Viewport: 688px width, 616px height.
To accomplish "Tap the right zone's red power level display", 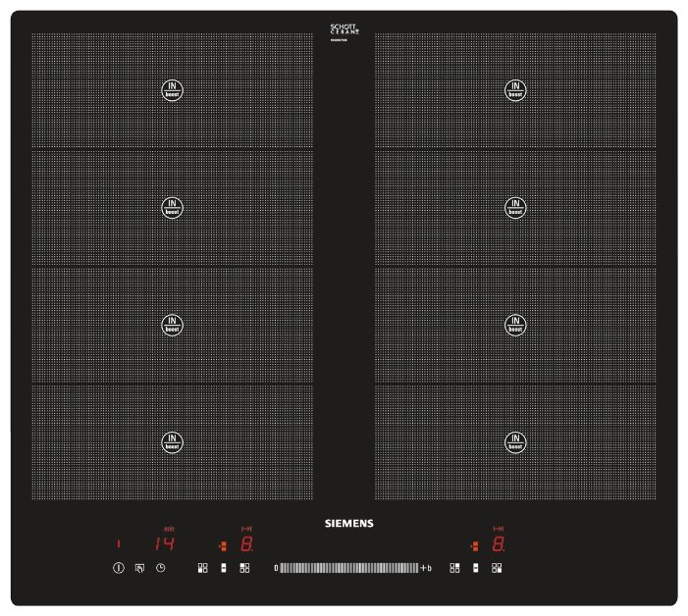I will (499, 543).
